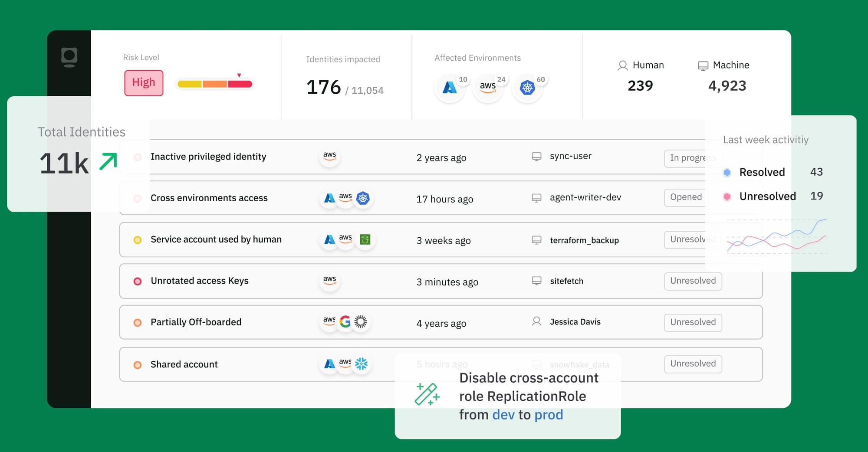868x452 pixels.
Task: Click the orange status dot on Shared account
Action: click(x=138, y=365)
